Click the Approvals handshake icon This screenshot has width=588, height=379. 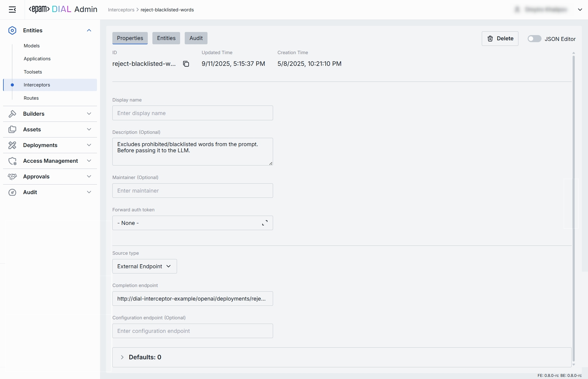[x=12, y=177]
